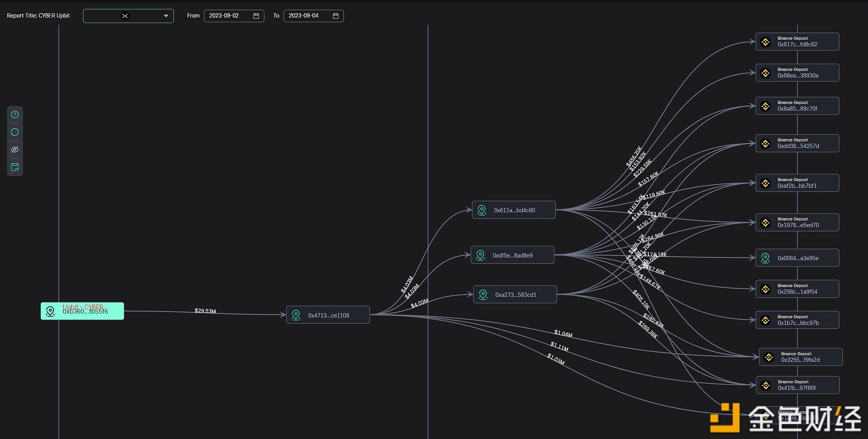Click Binance logo on 0x8a85...89c70f node
The image size is (868, 439).
click(765, 106)
